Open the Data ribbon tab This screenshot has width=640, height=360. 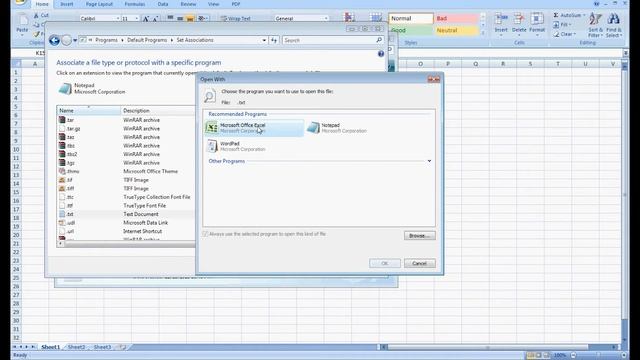coord(163,4)
